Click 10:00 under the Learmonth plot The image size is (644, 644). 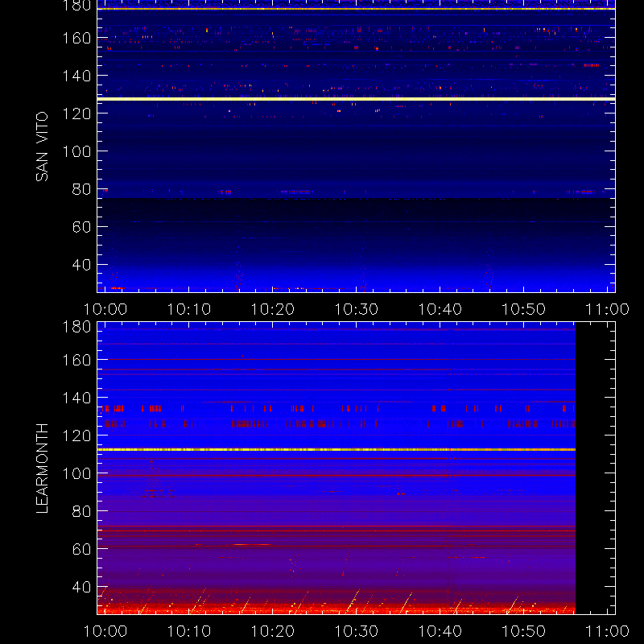click(105, 631)
